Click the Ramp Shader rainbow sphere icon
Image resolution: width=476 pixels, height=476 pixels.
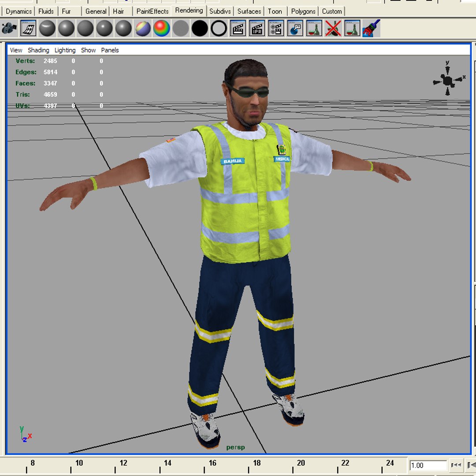[x=162, y=29]
